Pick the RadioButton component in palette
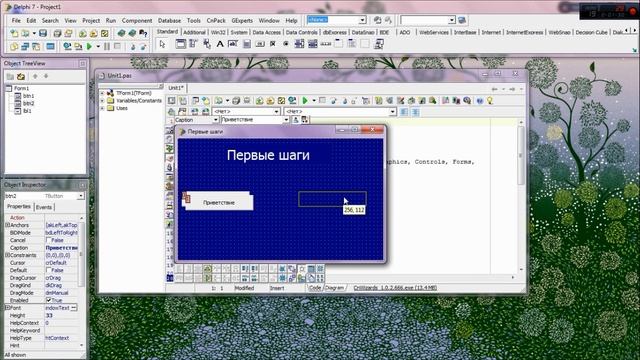 (286, 44)
